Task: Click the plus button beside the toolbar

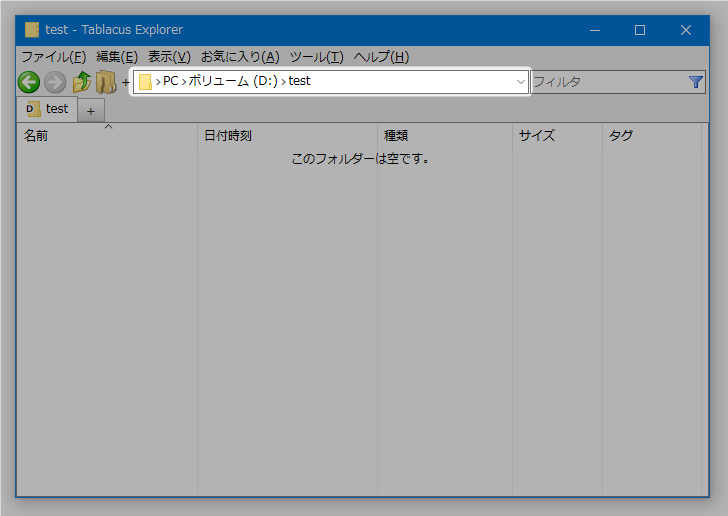Action: point(125,83)
